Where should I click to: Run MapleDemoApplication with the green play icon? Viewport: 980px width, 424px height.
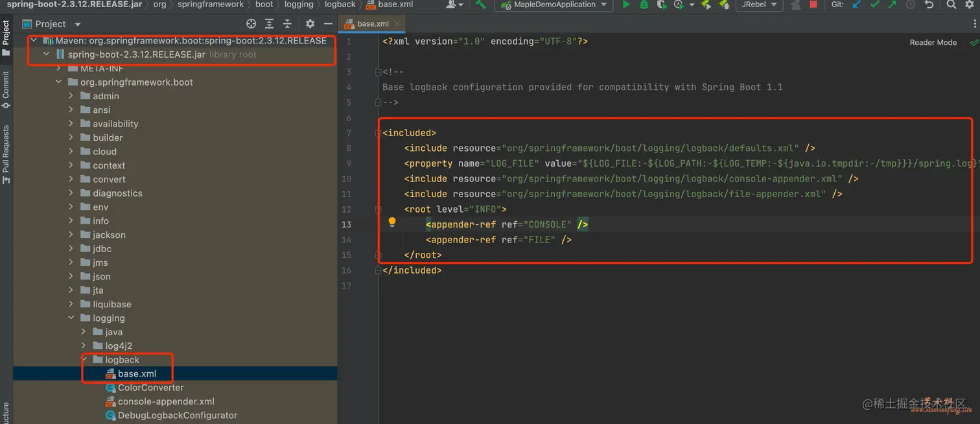(x=625, y=5)
